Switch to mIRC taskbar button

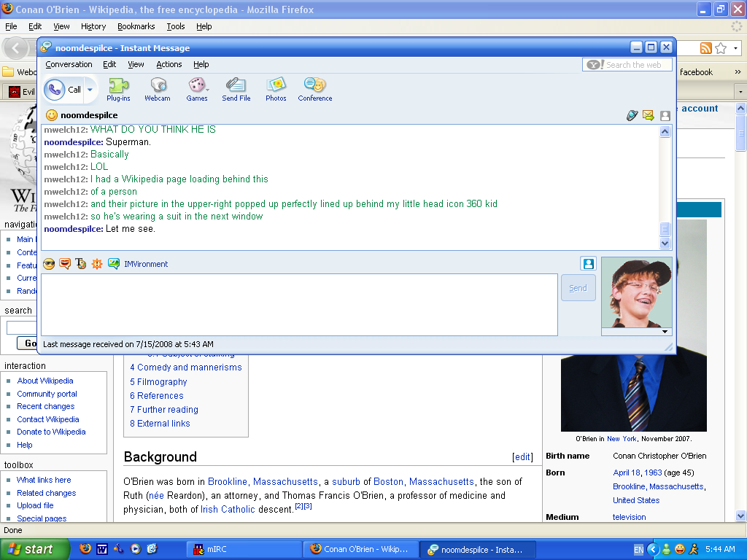tap(243, 549)
